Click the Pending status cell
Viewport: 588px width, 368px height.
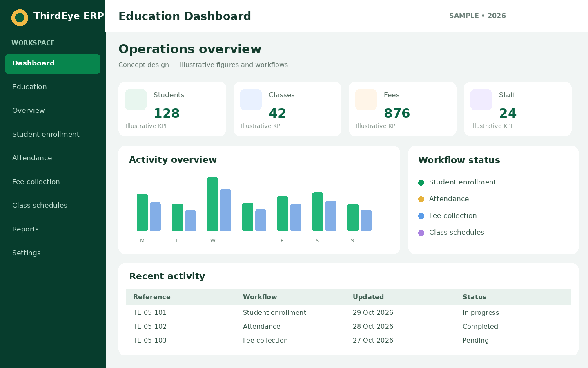click(476, 341)
